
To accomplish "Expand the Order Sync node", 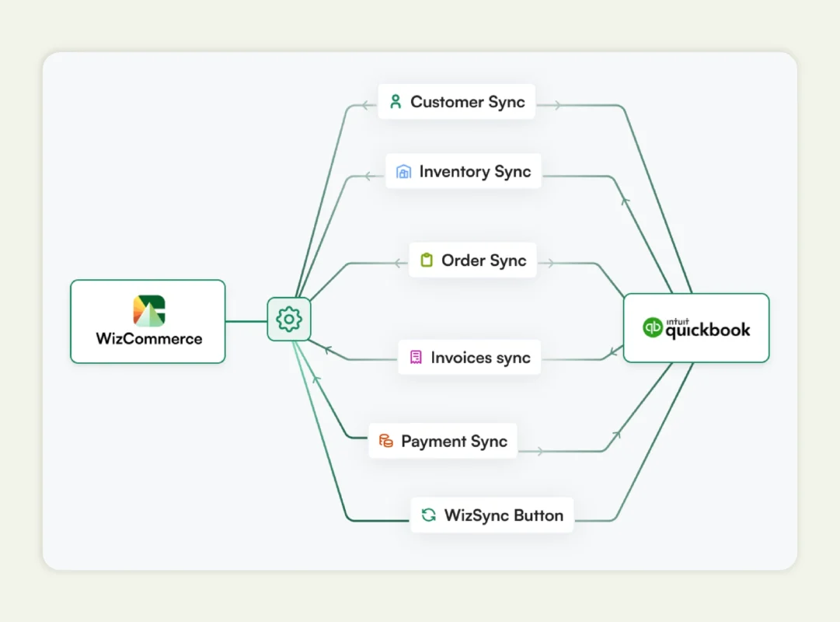I will pyautogui.click(x=472, y=260).
